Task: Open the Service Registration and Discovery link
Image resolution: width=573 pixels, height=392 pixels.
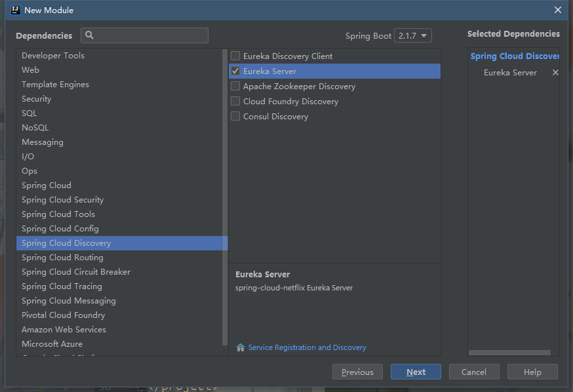Action: coord(307,347)
